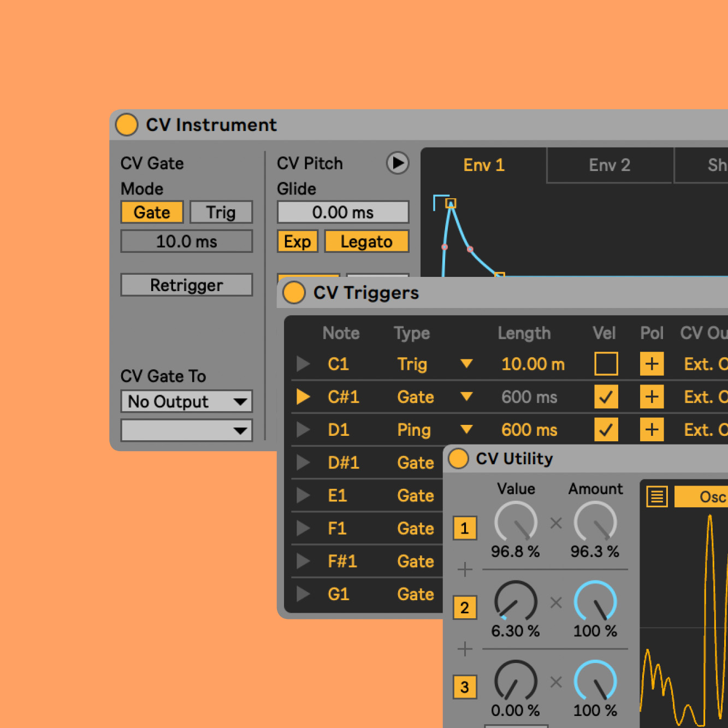Select the Env 1 tab
Viewport: 728px width, 728px height.
point(483,165)
